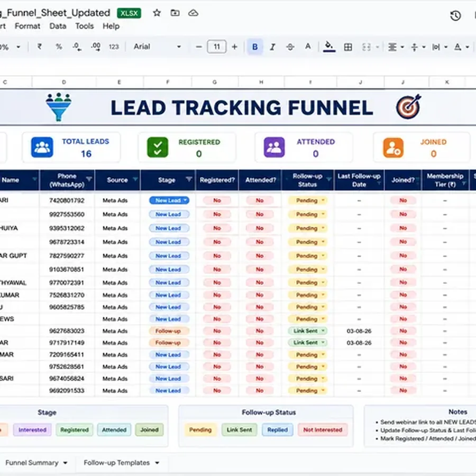
Task: Open the Phone (WhatsApp) column filter
Action: 89,179
